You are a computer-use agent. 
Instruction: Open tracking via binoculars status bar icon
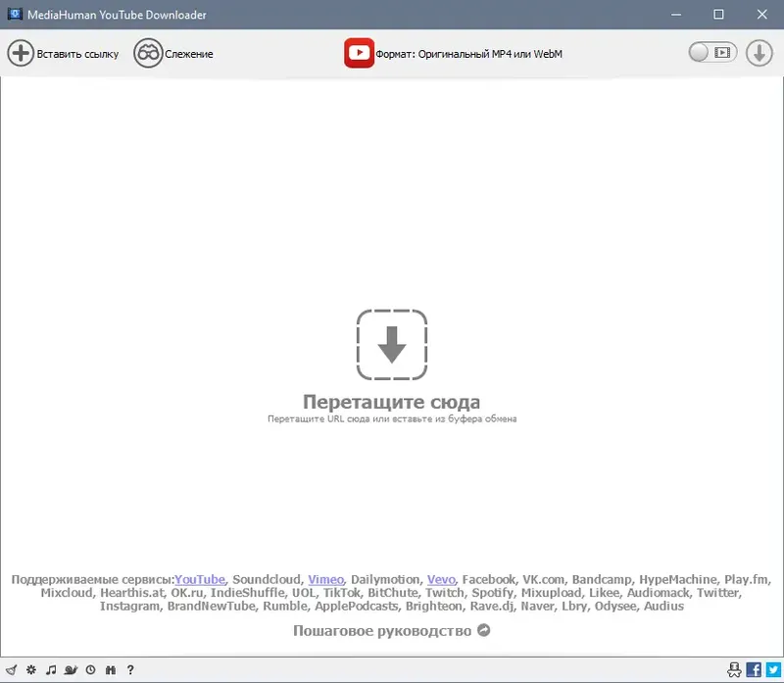(111, 670)
